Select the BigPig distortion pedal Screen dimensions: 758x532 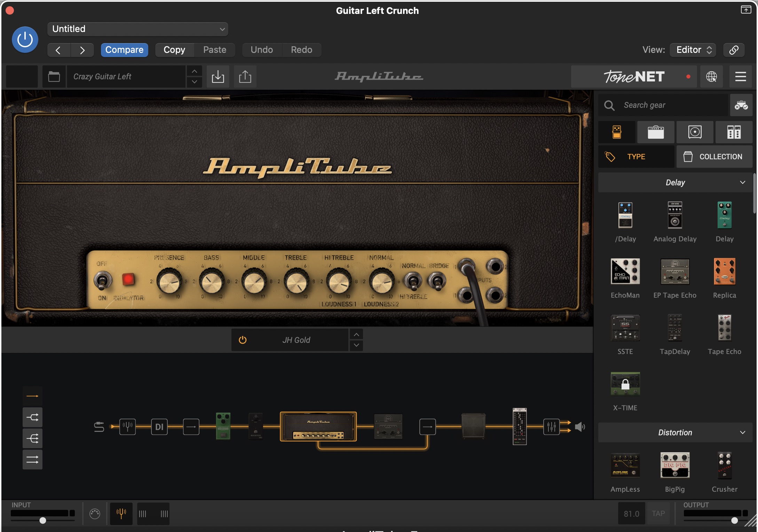pos(675,466)
